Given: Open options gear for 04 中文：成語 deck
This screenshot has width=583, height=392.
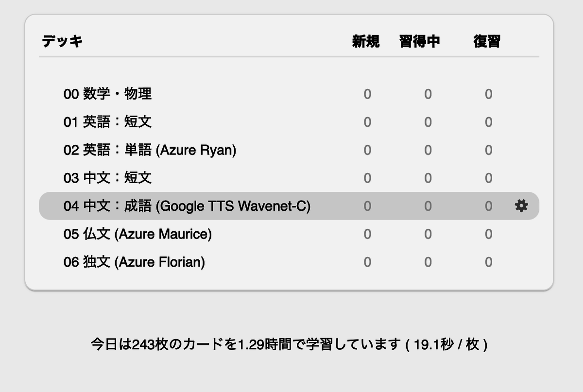Looking at the screenshot, I should pyautogui.click(x=521, y=206).
